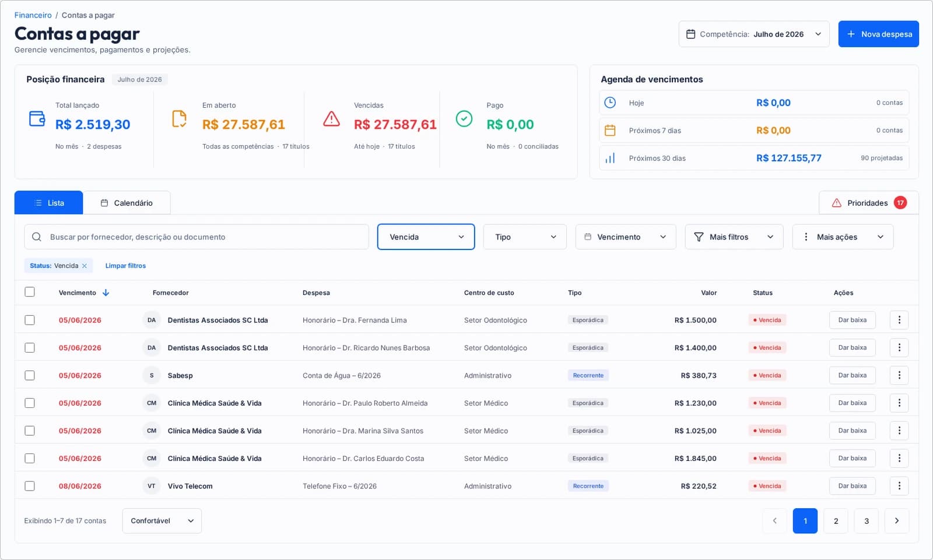The height and width of the screenshot is (560, 933).
Task: Click the CM avatar of Dr. Paulo Roberto Almeida row
Action: point(152,403)
